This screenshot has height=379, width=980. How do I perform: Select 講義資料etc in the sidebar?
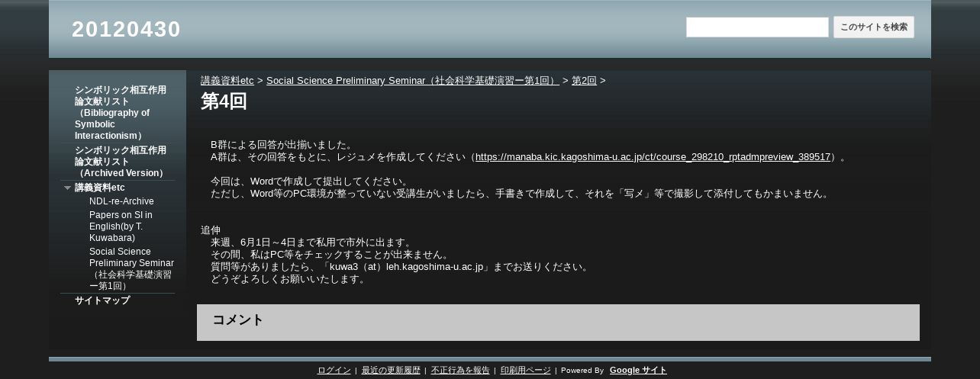click(100, 188)
